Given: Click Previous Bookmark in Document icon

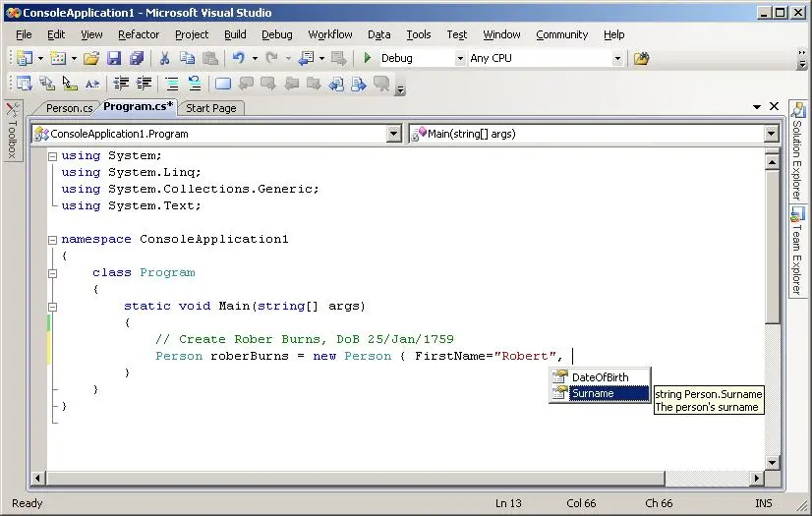Looking at the screenshot, I should (336, 83).
